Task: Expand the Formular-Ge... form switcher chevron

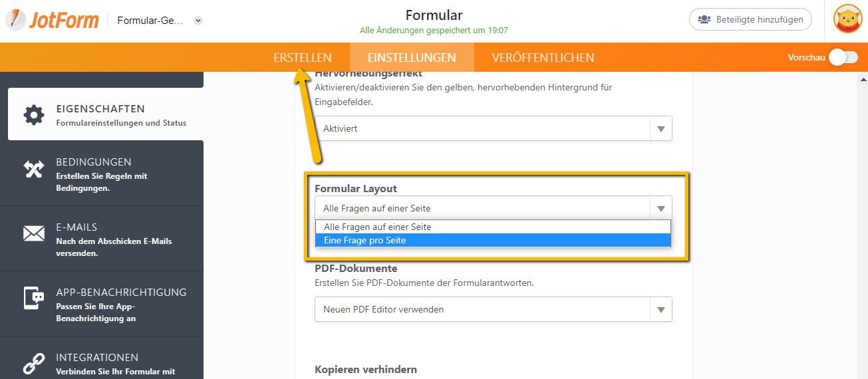Action: (x=198, y=21)
